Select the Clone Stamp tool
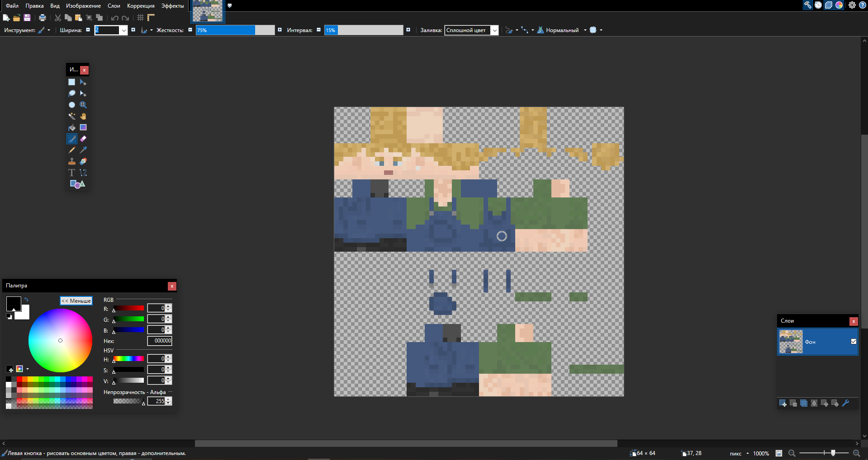 point(71,161)
